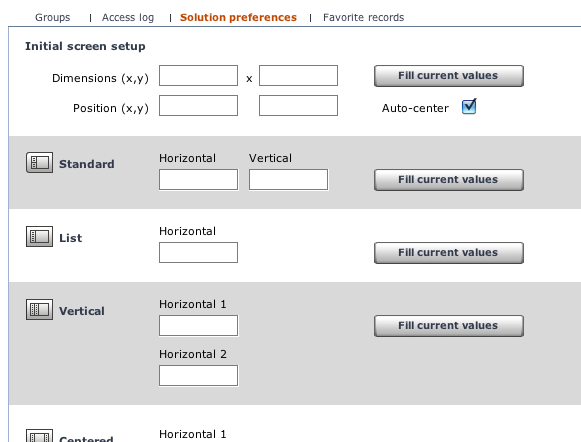The image size is (581, 442).
Task: Select the Standard Vertical input field
Action: pos(288,180)
